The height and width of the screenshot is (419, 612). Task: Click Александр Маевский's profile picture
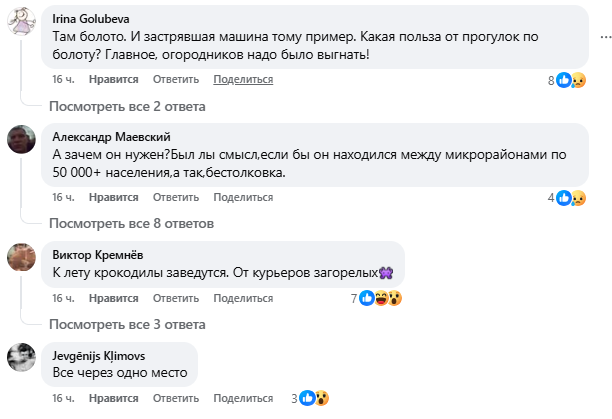click(23, 139)
